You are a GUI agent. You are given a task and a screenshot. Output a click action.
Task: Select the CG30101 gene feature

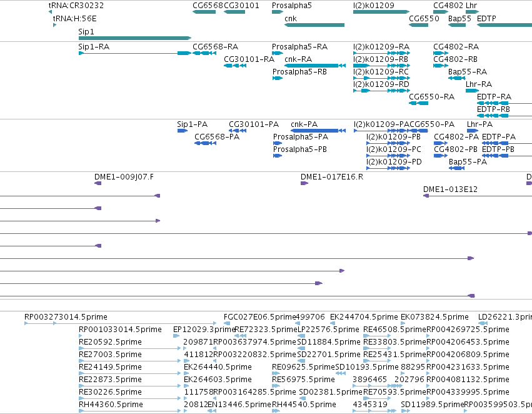(x=234, y=12)
